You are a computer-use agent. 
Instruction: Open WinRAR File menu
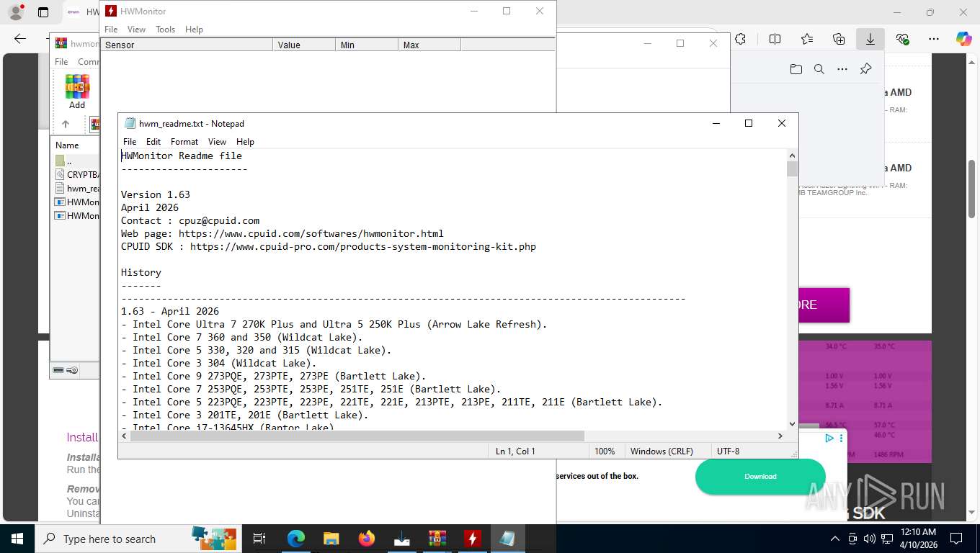tap(61, 62)
